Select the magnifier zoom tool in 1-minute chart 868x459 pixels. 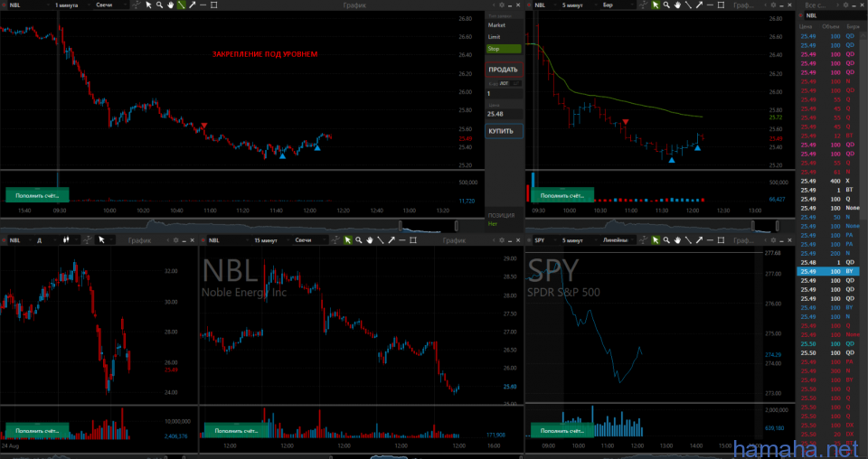[x=159, y=5]
